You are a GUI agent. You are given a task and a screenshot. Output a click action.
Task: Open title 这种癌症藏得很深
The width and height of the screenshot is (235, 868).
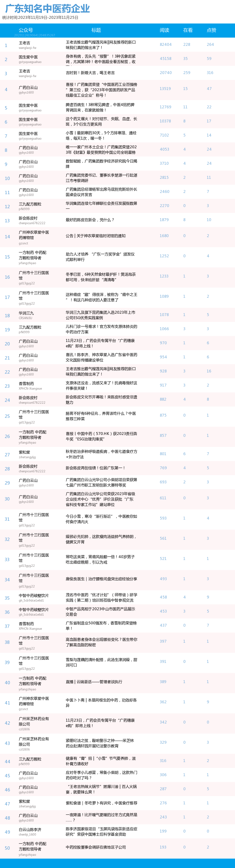click(x=102, y=297)
